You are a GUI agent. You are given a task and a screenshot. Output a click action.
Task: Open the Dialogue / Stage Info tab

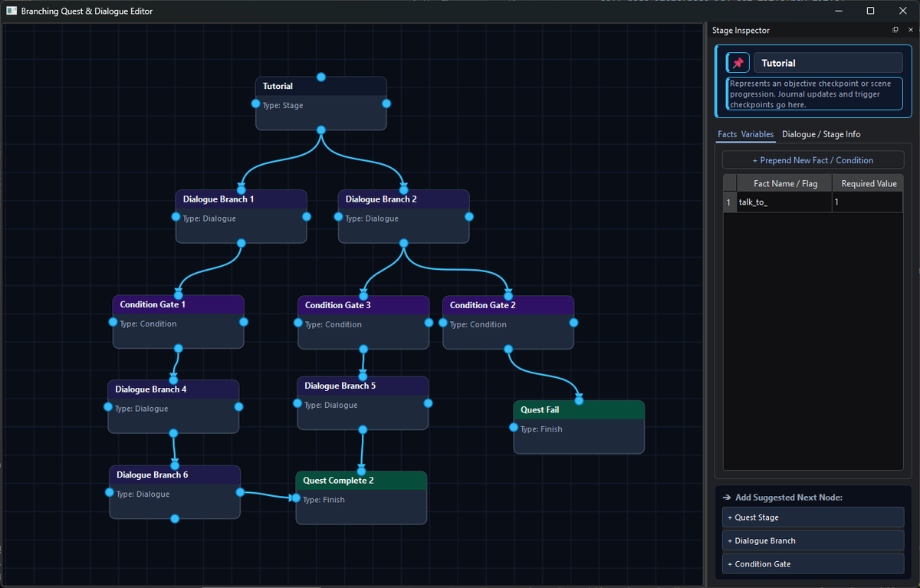tap(821, 134)
